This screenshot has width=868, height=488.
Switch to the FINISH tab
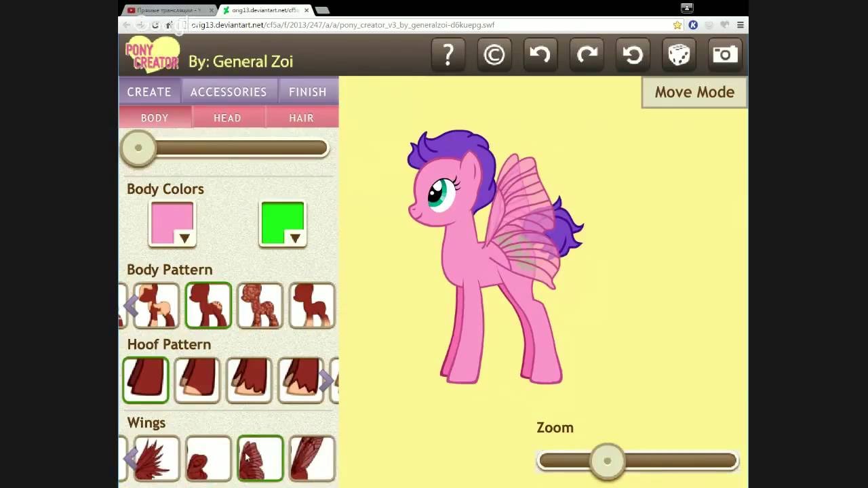pos(308,91)
